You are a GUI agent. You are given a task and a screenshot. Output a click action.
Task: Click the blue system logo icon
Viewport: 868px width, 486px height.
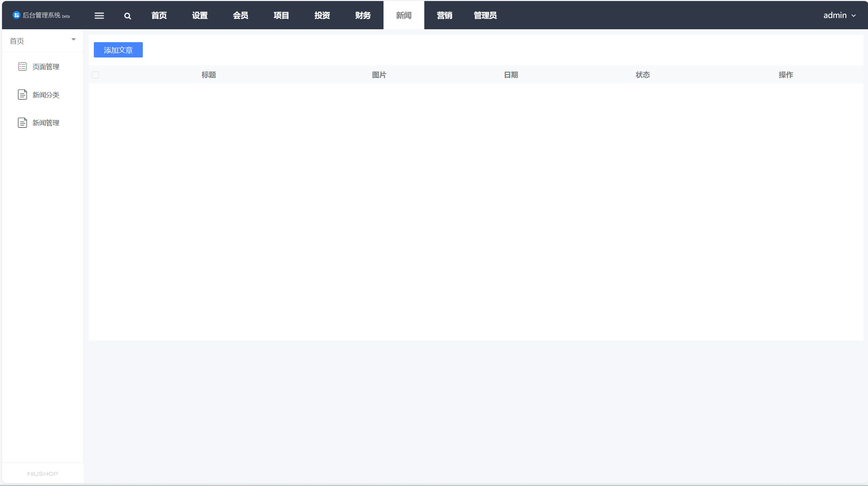(x=16, y=15)
